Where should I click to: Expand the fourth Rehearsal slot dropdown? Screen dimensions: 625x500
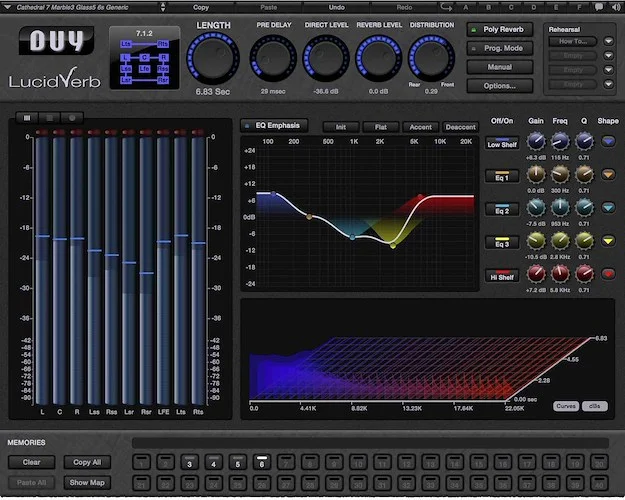[608, 84]
